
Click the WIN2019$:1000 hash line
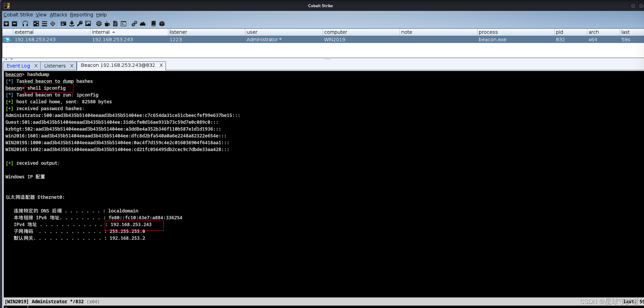coord(117,143)
